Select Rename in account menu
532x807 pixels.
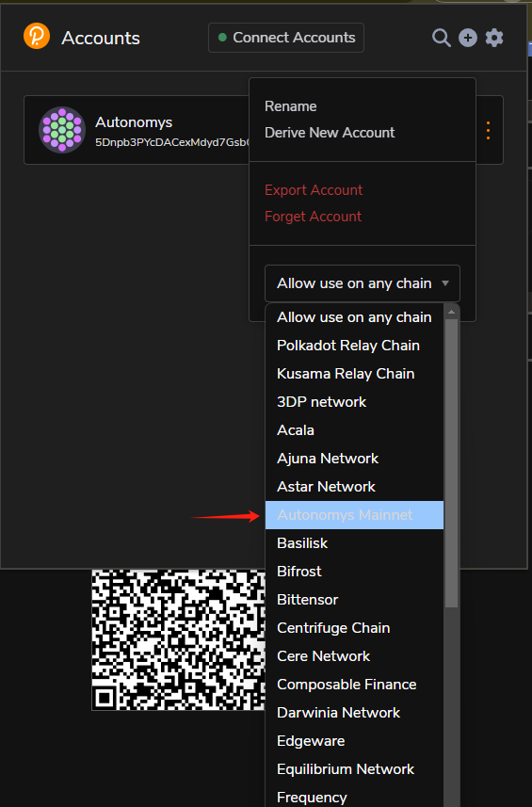tap(291, 106)
